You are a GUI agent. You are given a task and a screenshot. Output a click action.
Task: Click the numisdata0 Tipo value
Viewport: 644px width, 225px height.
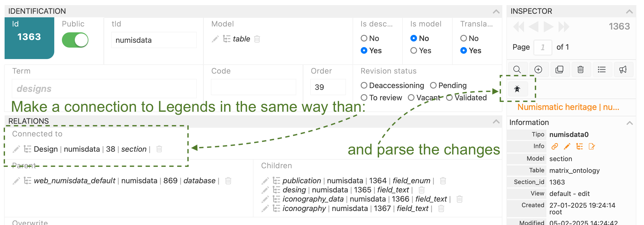tap(569, 134)
